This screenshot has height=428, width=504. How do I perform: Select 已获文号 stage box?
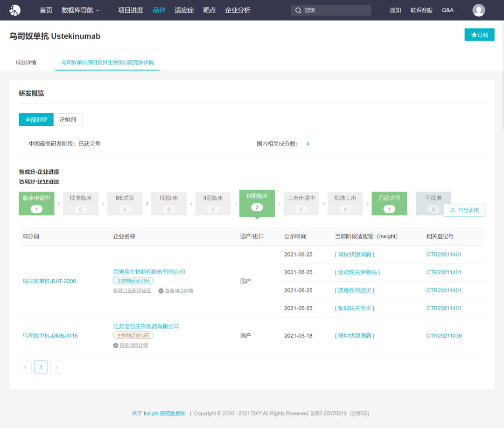coord(389,204)
